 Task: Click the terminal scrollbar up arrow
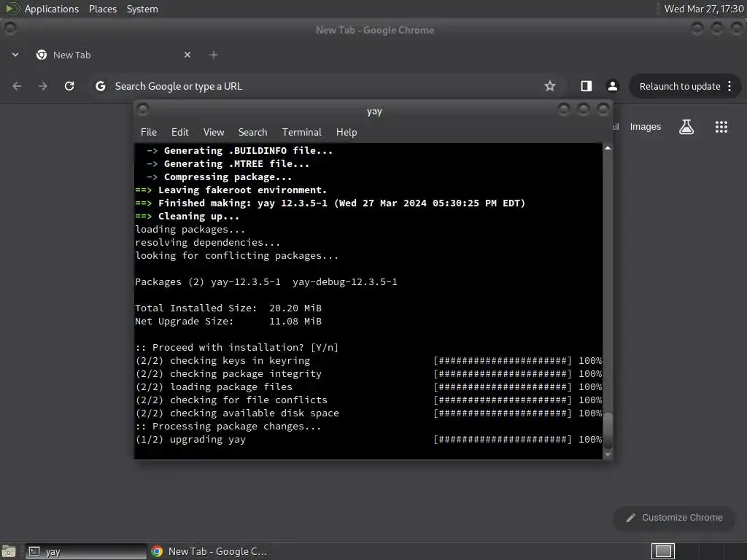click(x=608, y=148)
